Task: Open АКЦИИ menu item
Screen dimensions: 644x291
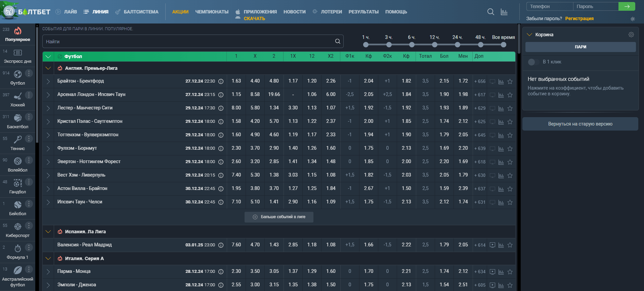Action: [180, 12]
